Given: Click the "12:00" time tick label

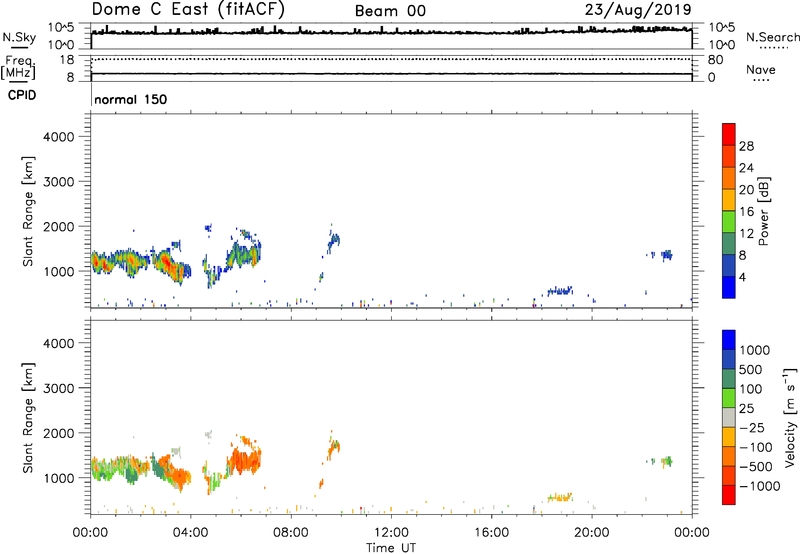Looking at the screenshot, I should tap(391, 533).
